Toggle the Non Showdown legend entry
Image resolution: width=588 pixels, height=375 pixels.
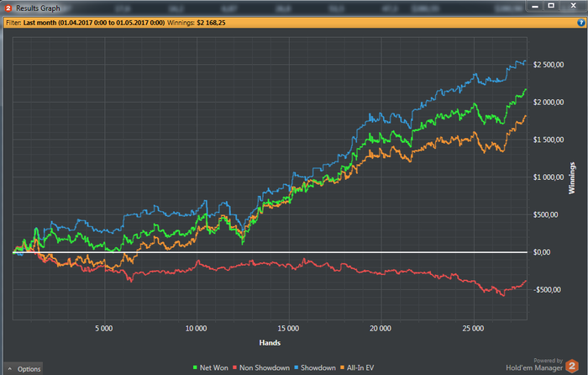261,368
